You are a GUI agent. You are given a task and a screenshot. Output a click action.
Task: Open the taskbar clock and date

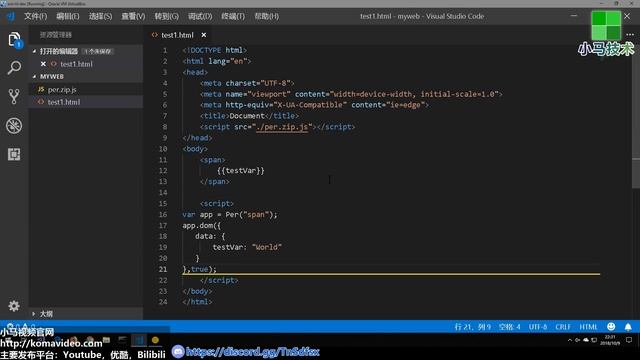click(x=610, y=340)
